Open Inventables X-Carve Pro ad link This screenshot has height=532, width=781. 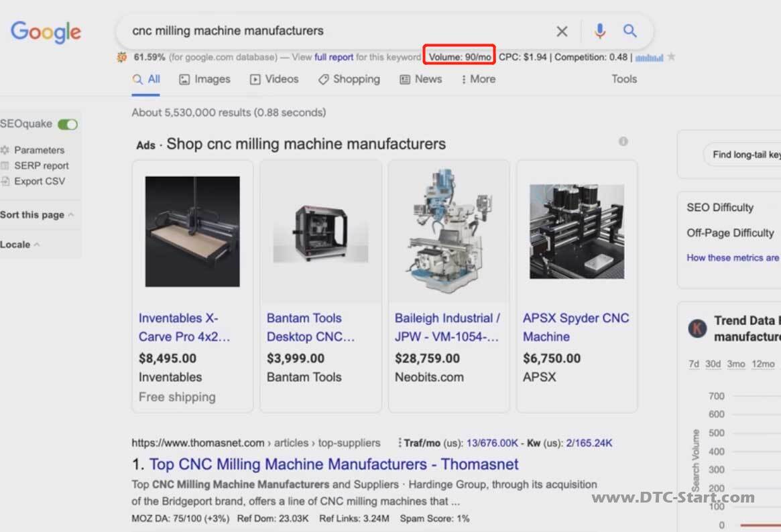[x=184, y=327]
